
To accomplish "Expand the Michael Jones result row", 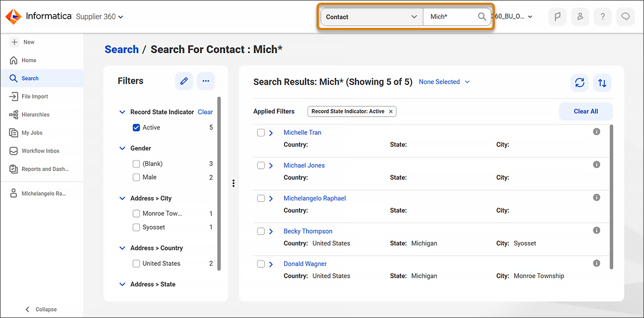I will 271,165.
